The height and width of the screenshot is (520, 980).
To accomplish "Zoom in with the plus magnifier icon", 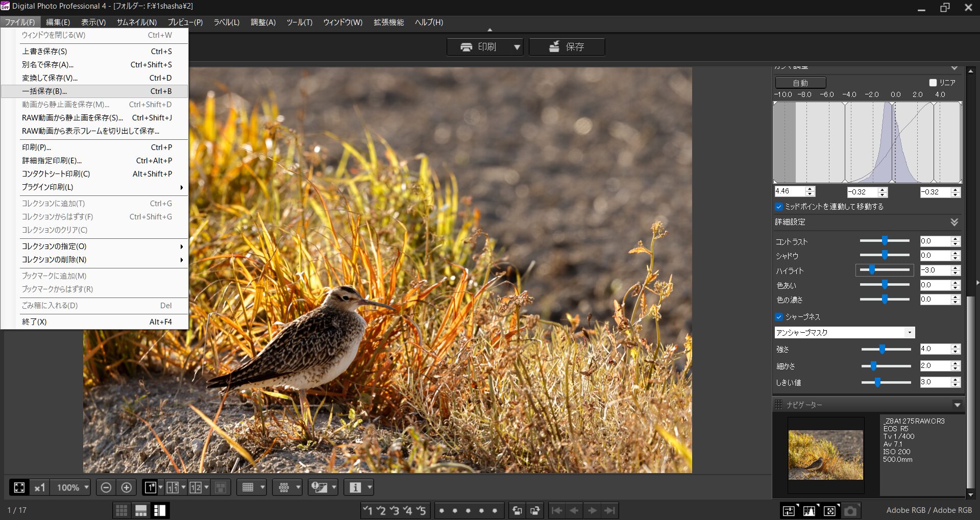I will click(x=127, y=487).
